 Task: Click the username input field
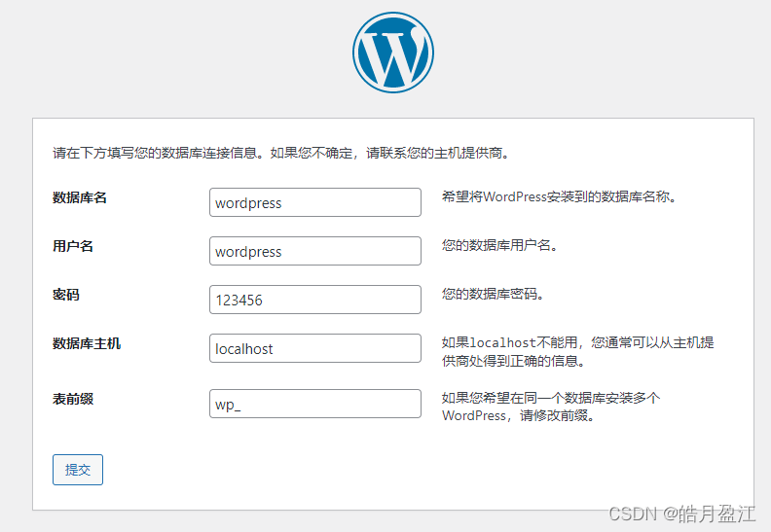315,251
